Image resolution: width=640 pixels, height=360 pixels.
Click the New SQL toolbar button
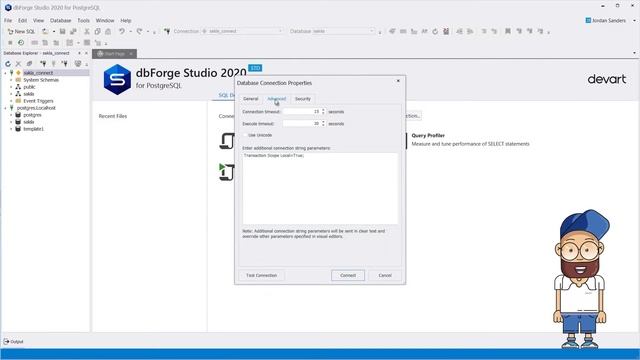pos(22,31)
